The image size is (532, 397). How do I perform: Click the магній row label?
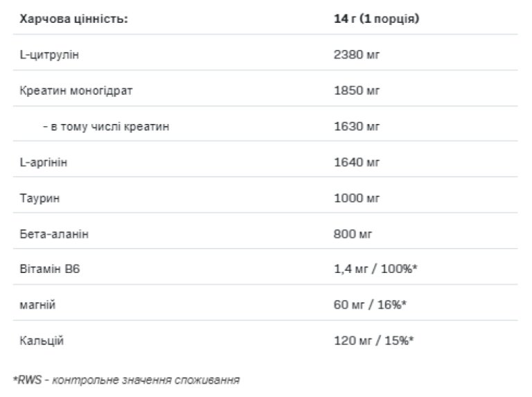(37, 306)
